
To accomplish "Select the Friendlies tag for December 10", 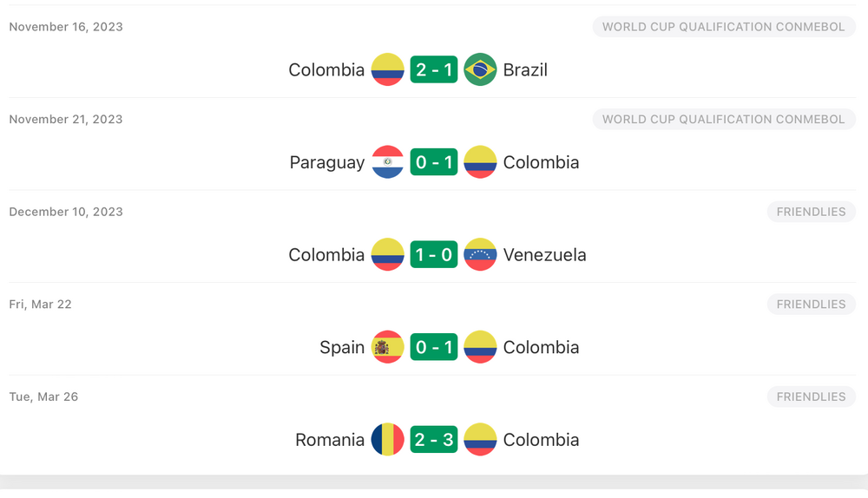I will (x=811, y=212).
